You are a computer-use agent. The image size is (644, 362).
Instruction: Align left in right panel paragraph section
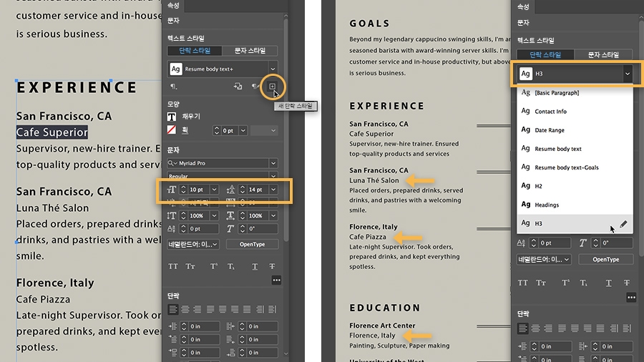522,328
